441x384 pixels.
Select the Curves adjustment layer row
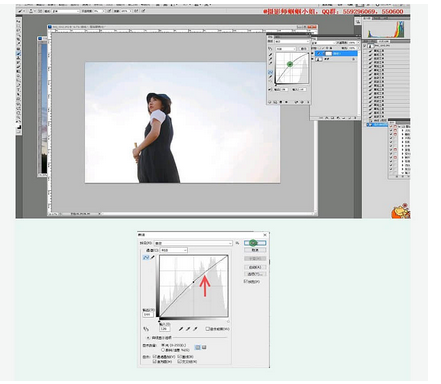[x=336, y=53]
